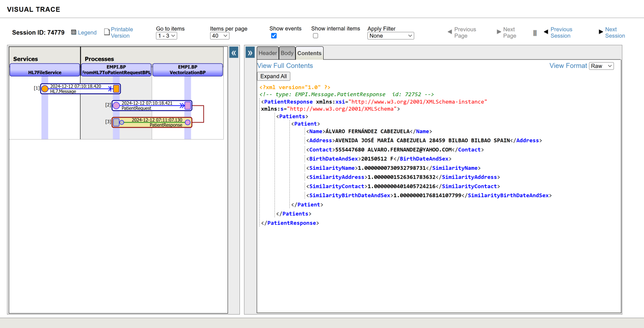Screen dimensions: 644x328
Task: Disable the Show events checkbox
Action: (x=274, y=36)
